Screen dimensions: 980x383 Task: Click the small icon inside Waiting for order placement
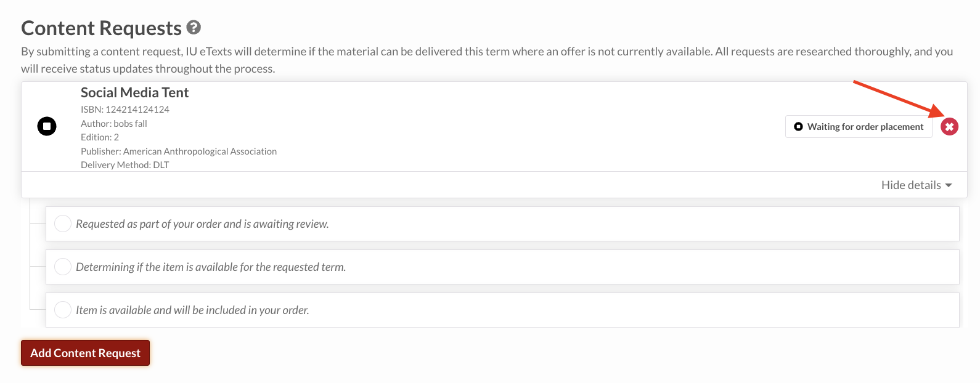pos(798,127)
